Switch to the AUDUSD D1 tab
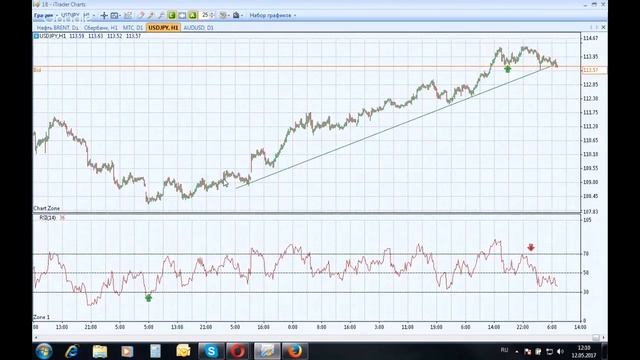 pyautogui.click(x=198, y=28)
